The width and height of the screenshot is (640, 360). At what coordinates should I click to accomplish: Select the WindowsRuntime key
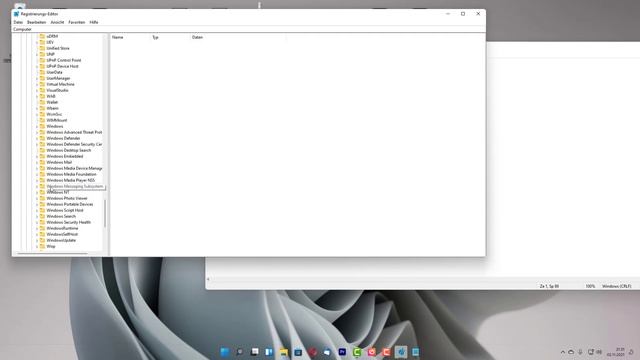[62, 228]
